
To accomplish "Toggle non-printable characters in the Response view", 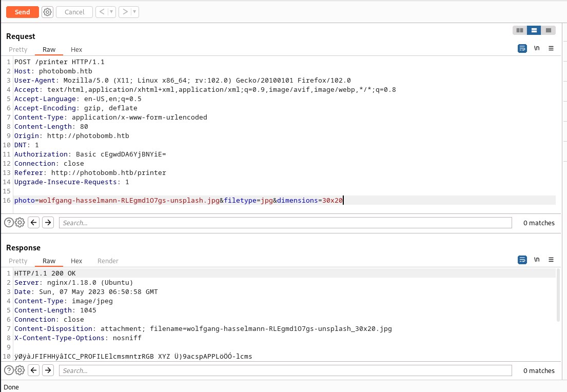I will [536, 260].
